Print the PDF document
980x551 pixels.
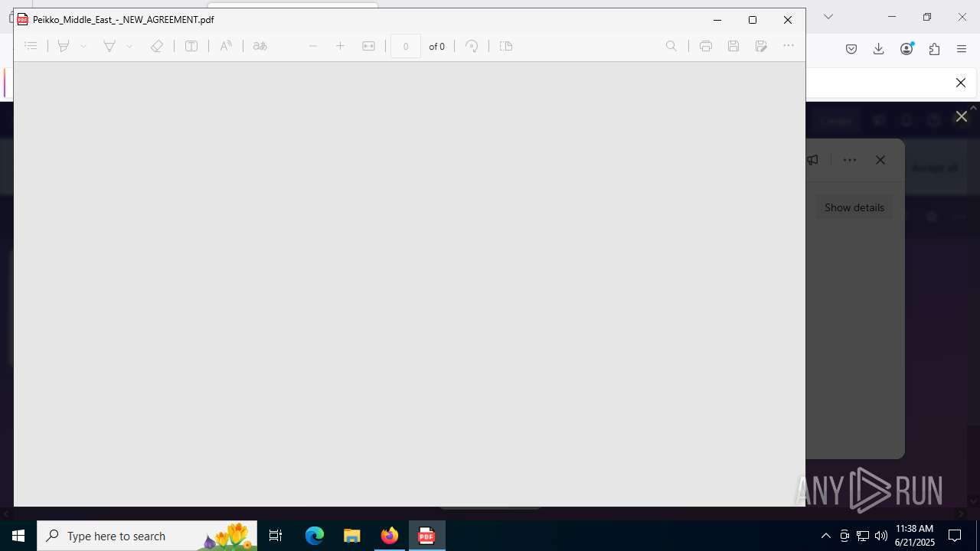[706, 46]
